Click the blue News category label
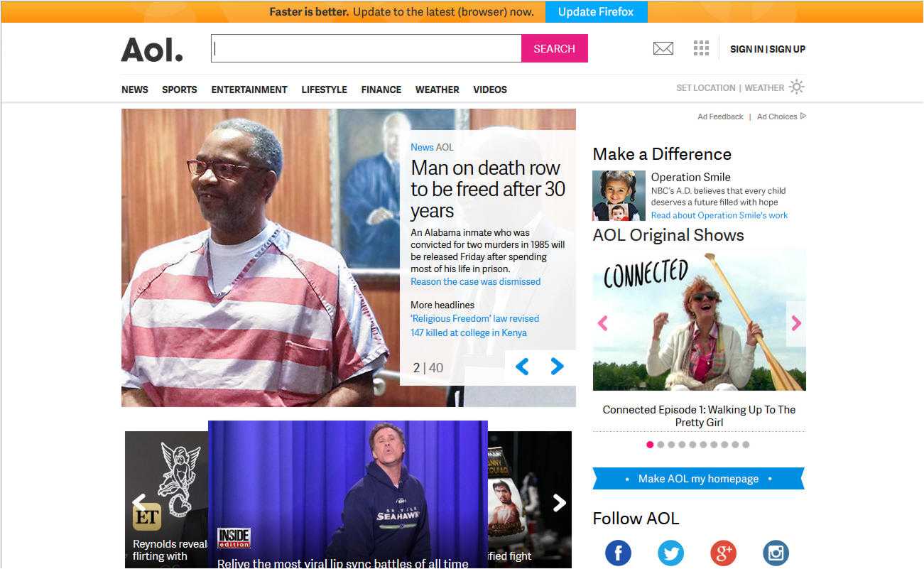The width and height of the screenshot is (924, 569). coord(422,147)
